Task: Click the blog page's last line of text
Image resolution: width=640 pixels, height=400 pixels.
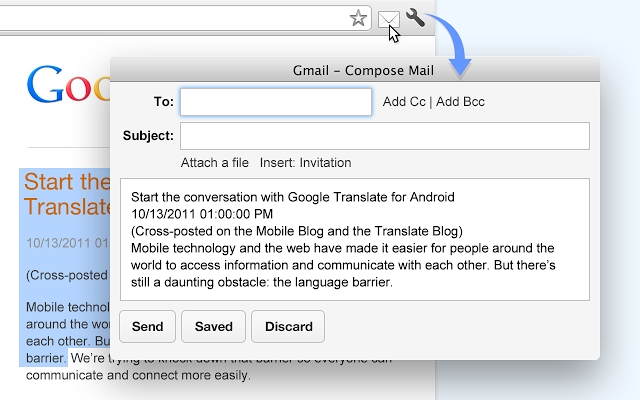Action: click(x=138, y=377)
